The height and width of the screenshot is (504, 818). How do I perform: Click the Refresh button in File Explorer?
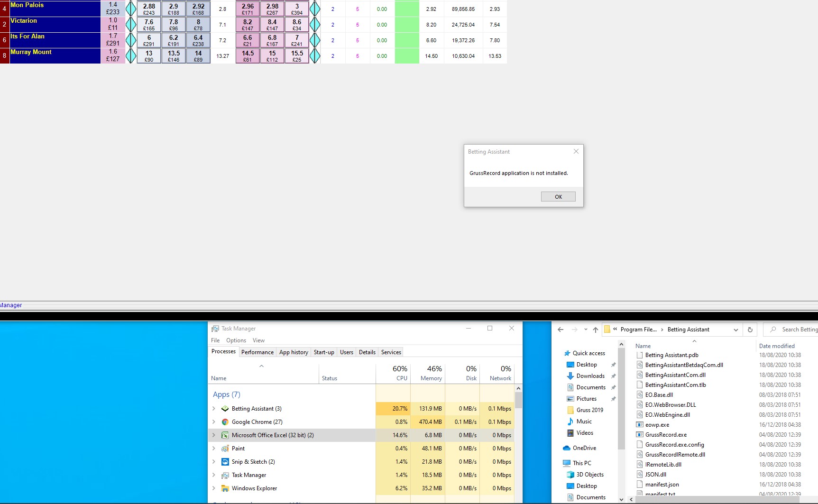point(750,330)
